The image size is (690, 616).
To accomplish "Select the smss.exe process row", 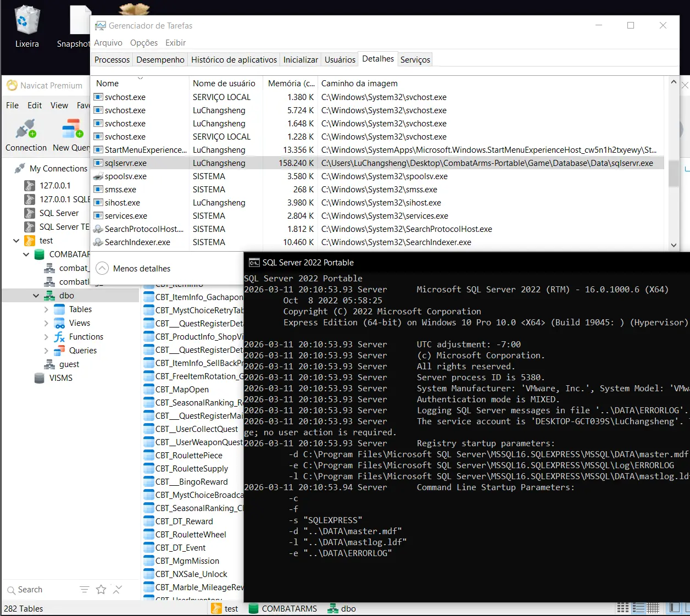I will pos(377,190).
